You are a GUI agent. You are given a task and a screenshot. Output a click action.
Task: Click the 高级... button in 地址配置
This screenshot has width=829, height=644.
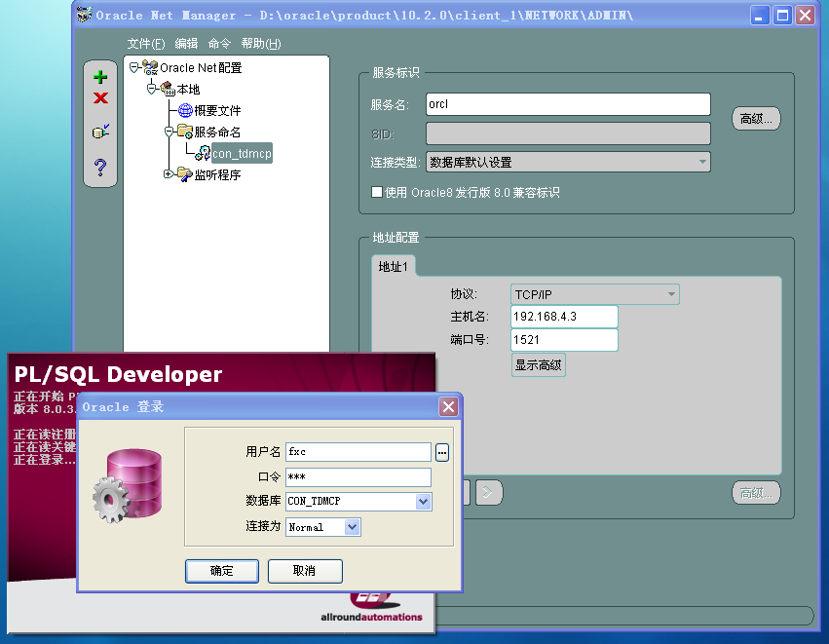756,493
